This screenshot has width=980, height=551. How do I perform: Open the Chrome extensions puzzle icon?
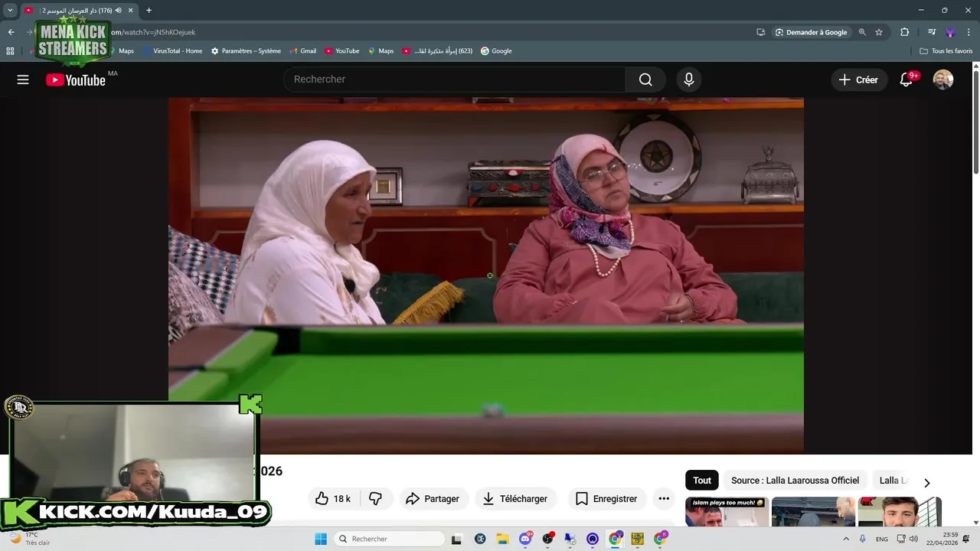904,32
